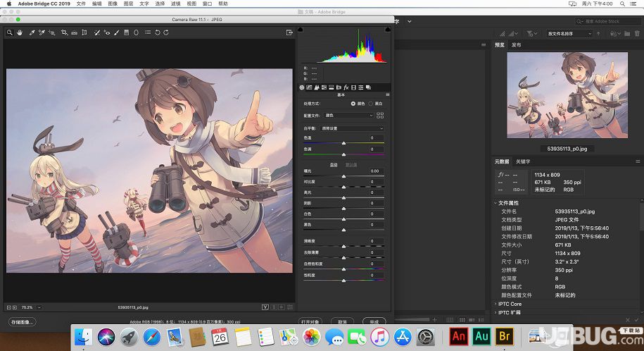
Task: Click the Cancel button in Camera Raw
Action: pos(342,321)
